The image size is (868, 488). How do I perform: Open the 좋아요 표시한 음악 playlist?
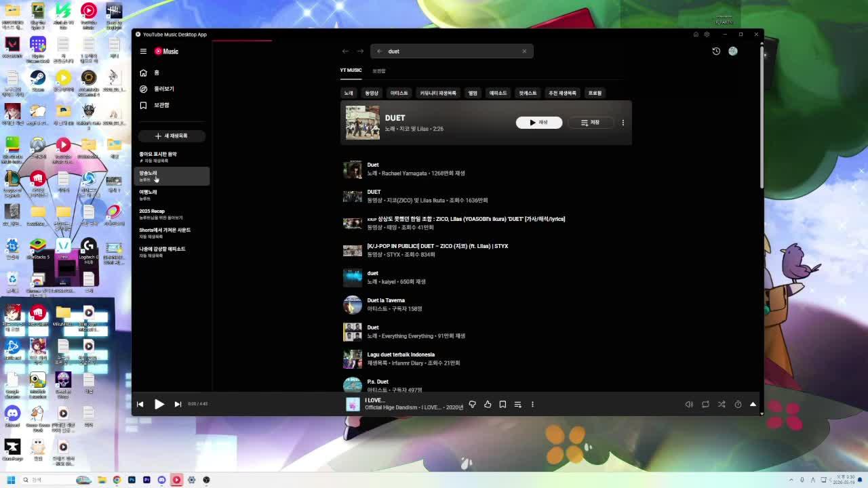(172, 157)
